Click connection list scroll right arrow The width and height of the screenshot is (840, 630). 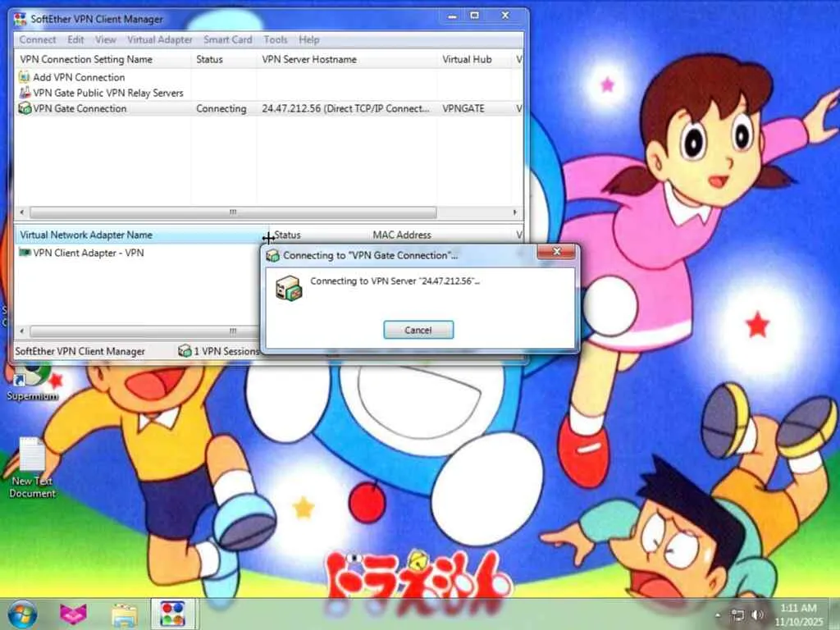pyautogui.click(x=515, y=212)
